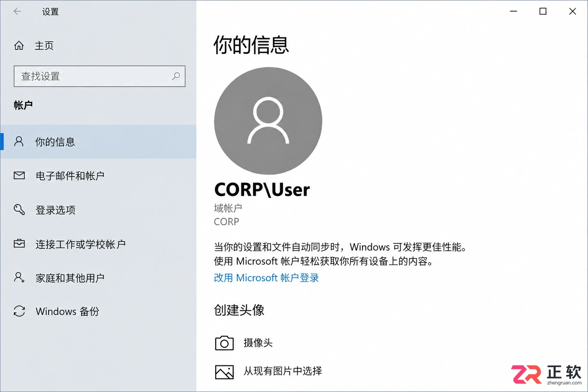
Task: Click the 你的信息 person icon
Action: coord(19,141)
